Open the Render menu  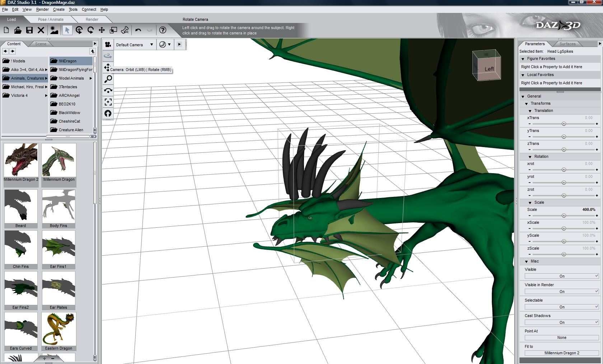[42, 9]
